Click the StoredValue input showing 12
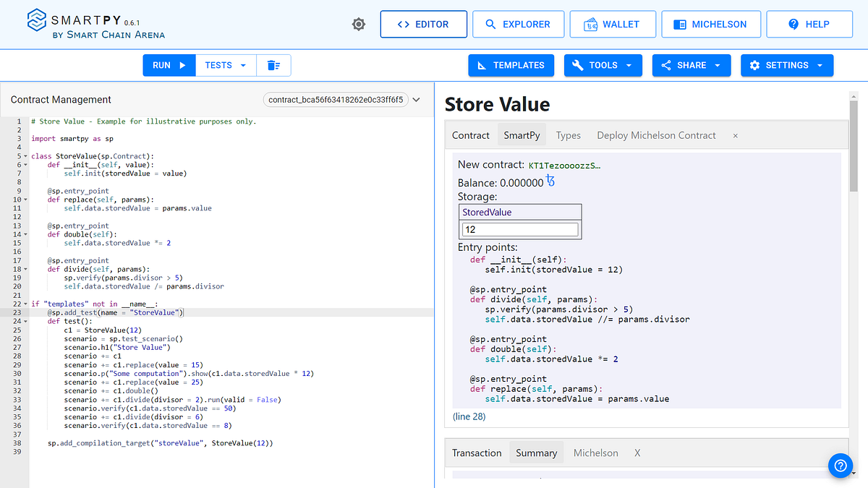The image size is (868, 488). (x=520, y=228)
